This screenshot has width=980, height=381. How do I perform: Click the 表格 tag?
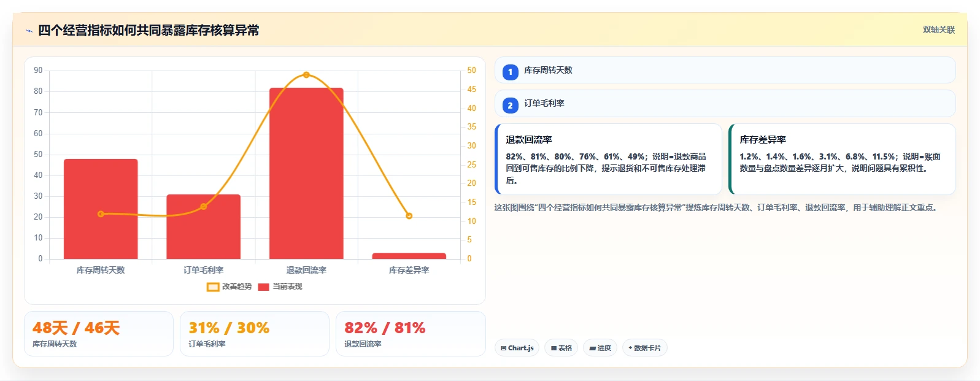561,348
